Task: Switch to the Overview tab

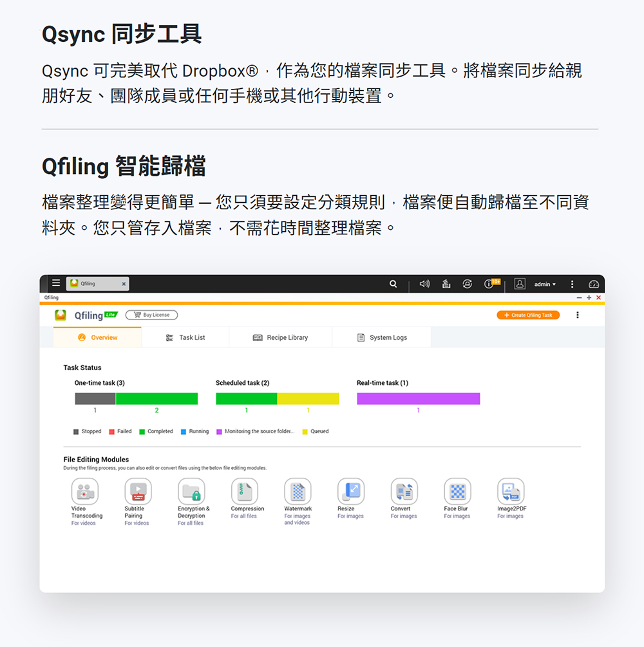Action: [x=97, y=337]
